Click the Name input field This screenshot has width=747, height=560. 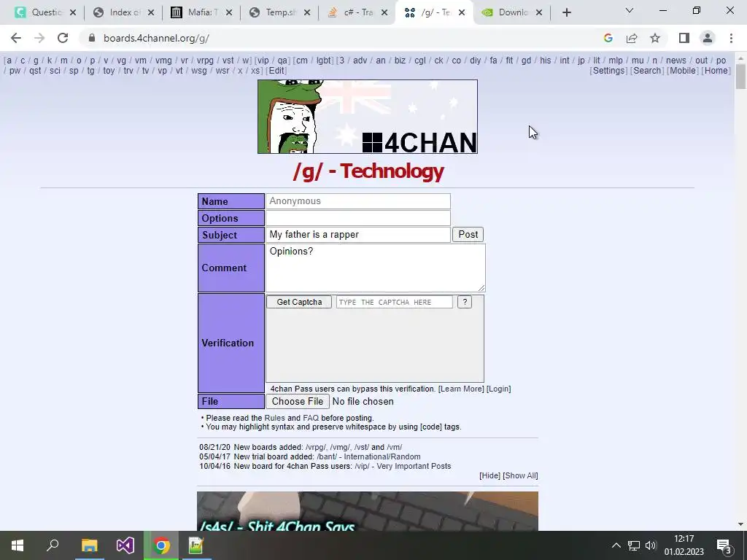pos(357,201)
